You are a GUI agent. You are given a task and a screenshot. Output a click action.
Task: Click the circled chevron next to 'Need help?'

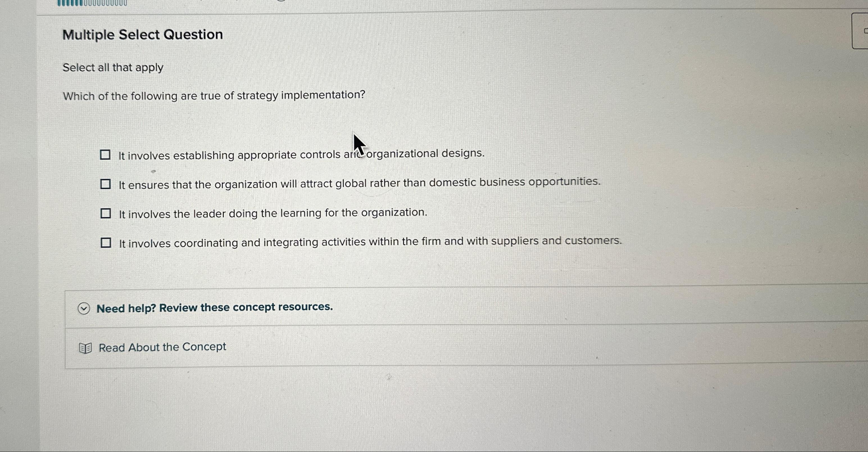pyautogui.click(x=84, y=308)
